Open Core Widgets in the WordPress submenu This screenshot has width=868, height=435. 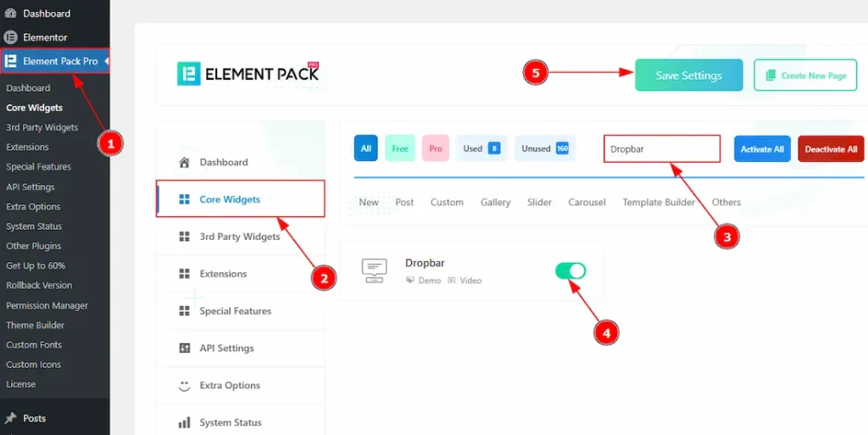34,108
